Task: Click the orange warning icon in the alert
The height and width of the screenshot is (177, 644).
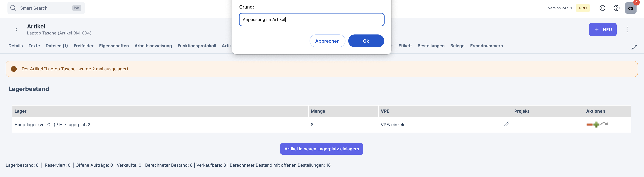Action: (14, 69)
